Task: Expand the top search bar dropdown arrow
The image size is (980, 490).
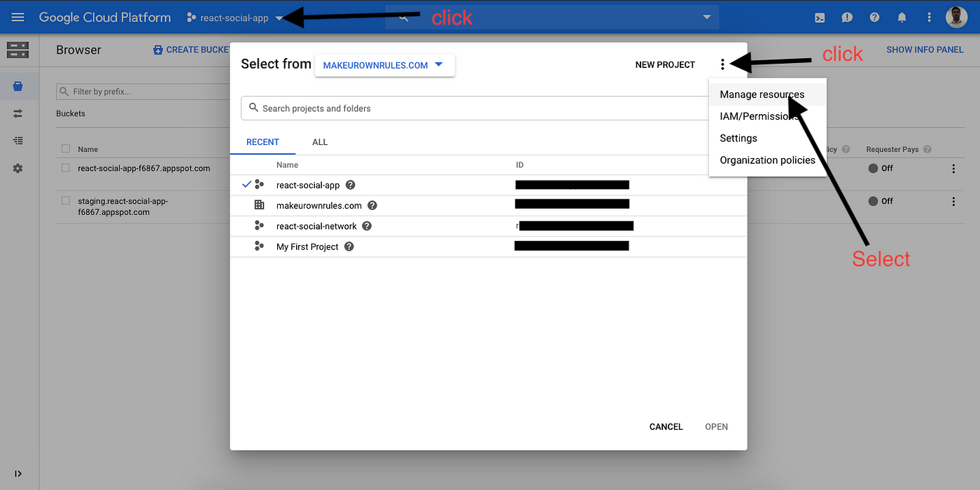Action: click(706, 17)
